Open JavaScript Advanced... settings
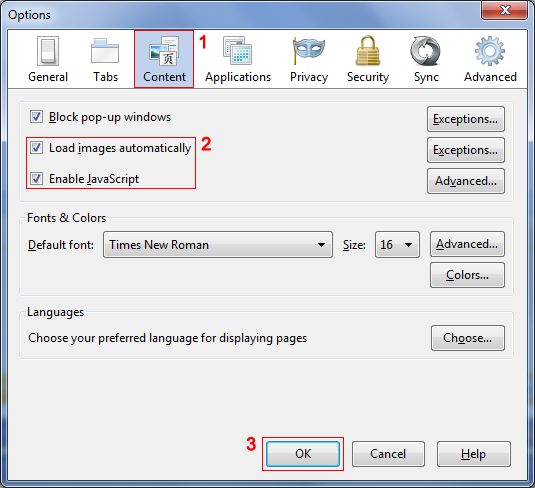Image resolution: width=535 pixels, height=488 pixels. pyautogui.click(x=466, y=181)
